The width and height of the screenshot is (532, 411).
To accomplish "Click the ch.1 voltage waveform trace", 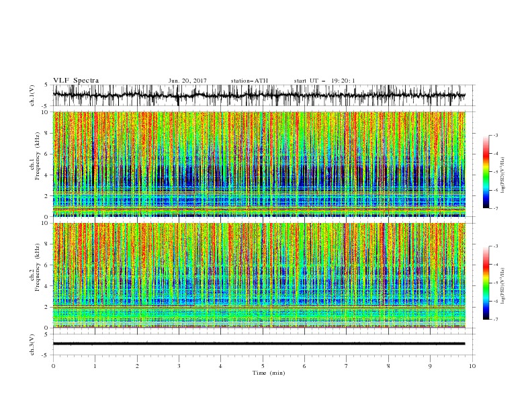I will tap(259, 95).
